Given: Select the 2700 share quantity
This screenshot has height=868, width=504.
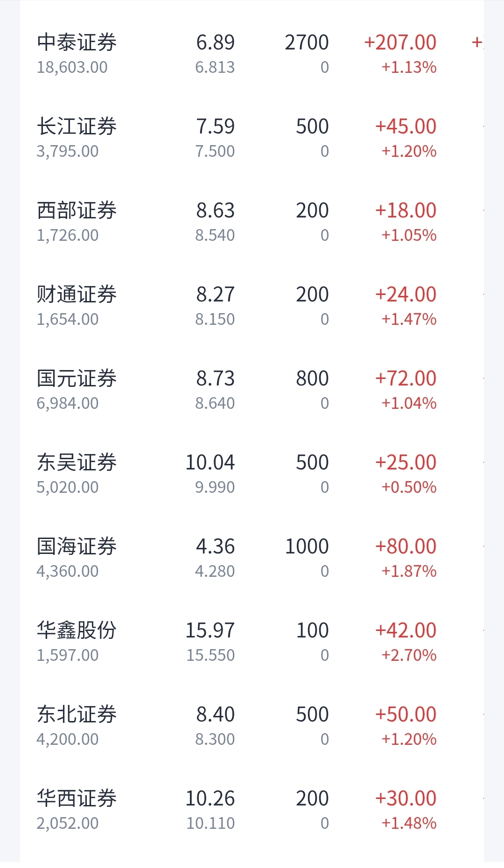Looking at the screenshot, I should [307, 42].
